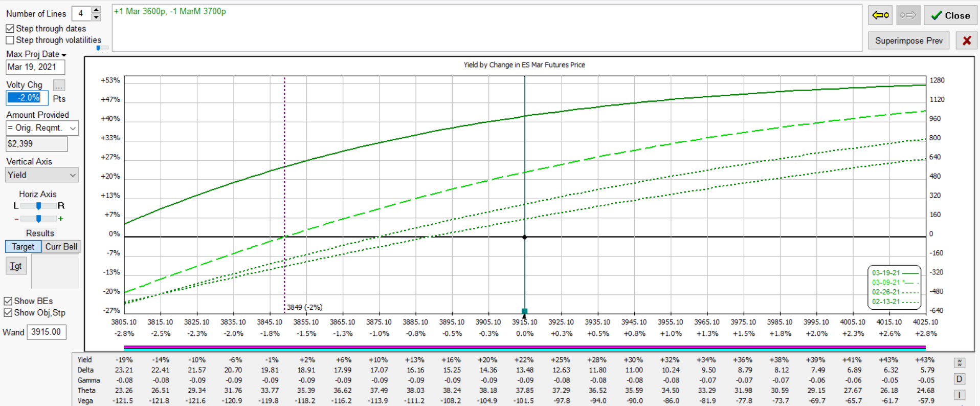The width and height of the screenshot is (980, 406).
Task: Click the red X button
Action: coord(967,40)
